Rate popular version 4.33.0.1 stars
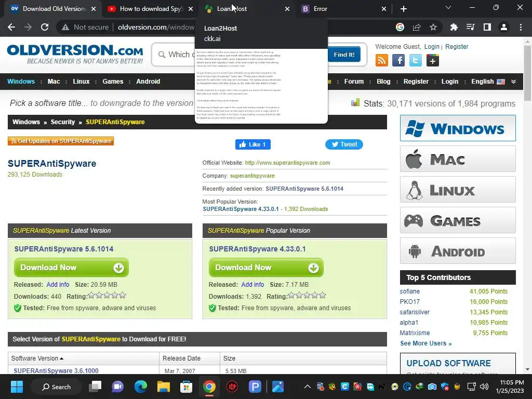 [307, 296]
